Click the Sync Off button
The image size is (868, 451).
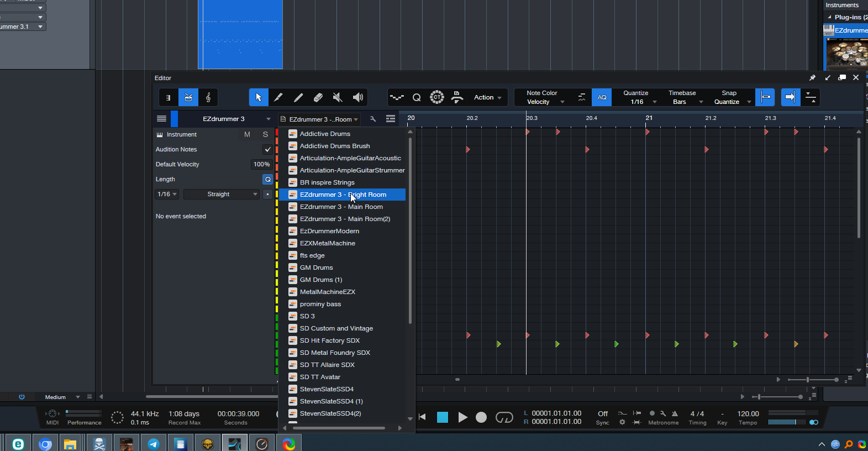[x=603, y=413]
